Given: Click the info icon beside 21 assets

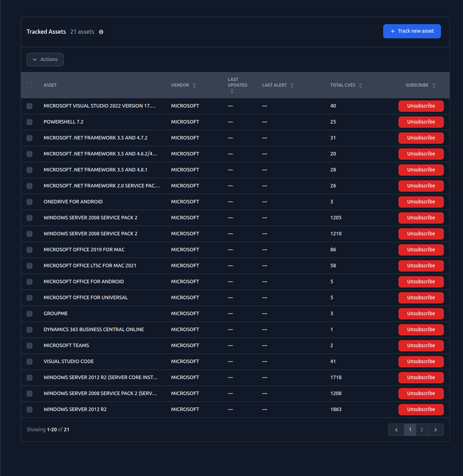Looking at the screenshot, I should [101, 32].
